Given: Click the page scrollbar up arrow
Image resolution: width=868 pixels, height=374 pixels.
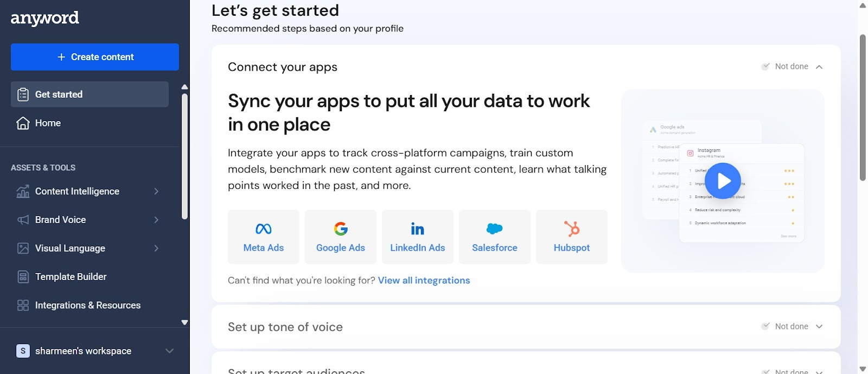Looking at the screenshot, I should coord(863,5).
